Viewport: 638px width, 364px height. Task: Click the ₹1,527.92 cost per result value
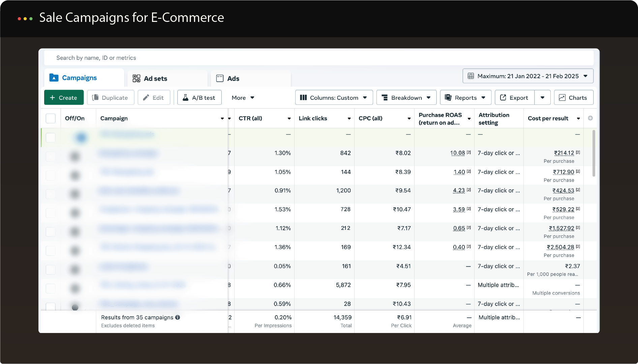coord(561,228)
